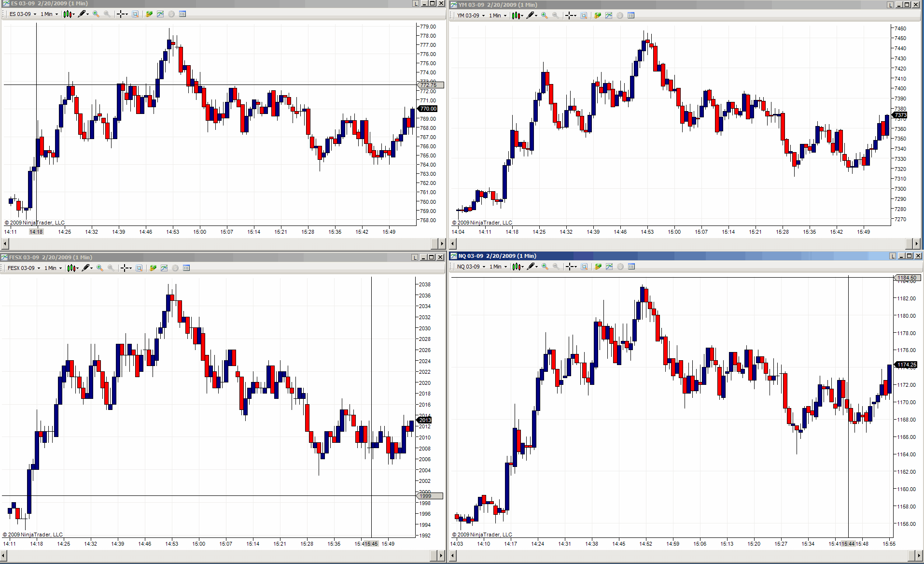
Task: Zoom in on the FESX chart
Action: tap(100, 268)
